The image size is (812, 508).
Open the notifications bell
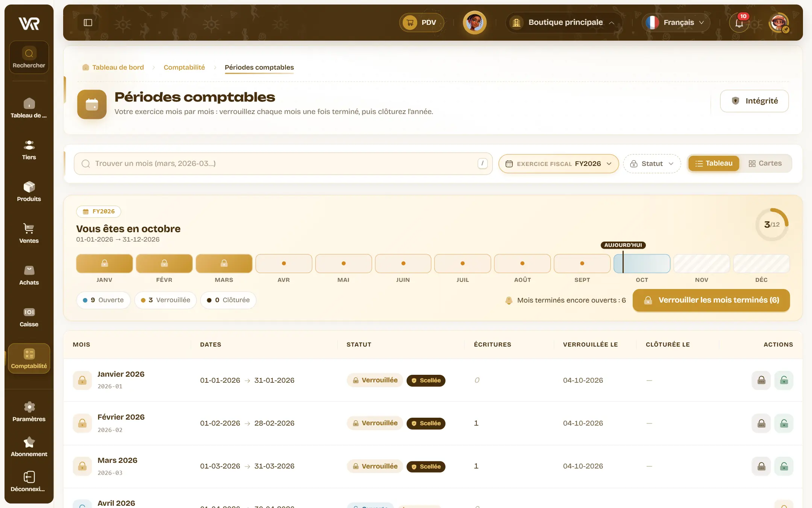pos(739,23)
